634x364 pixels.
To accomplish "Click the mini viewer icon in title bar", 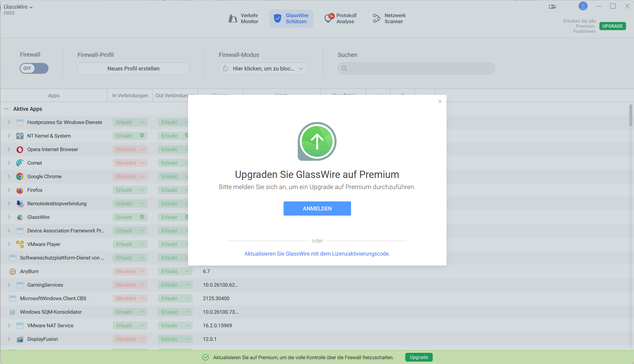I will [552, 7].
